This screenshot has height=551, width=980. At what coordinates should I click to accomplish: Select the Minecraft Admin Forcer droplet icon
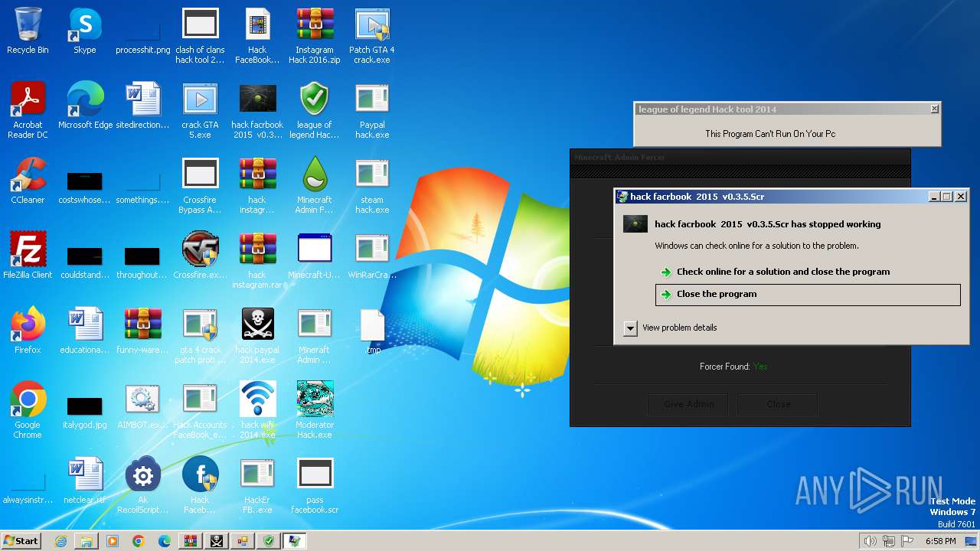[x=315, y=185]
